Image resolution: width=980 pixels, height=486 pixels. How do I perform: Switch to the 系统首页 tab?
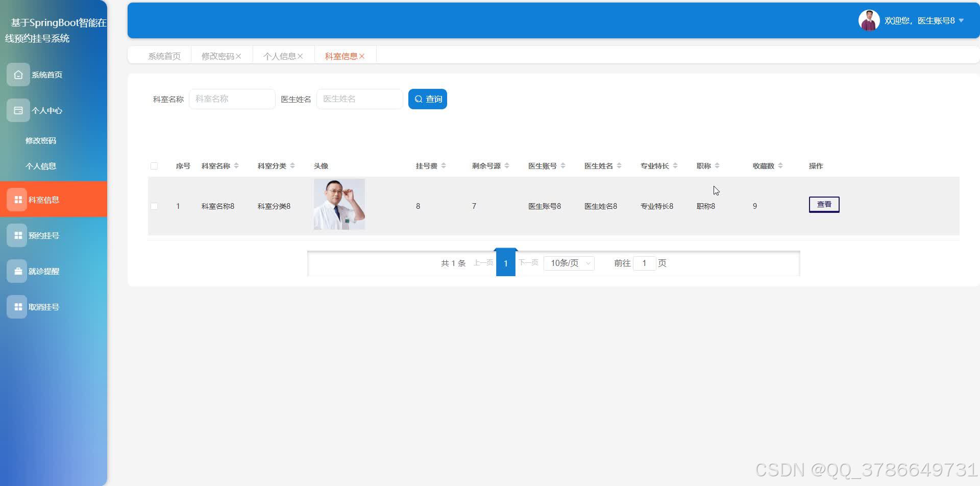[x=164, y=56]
